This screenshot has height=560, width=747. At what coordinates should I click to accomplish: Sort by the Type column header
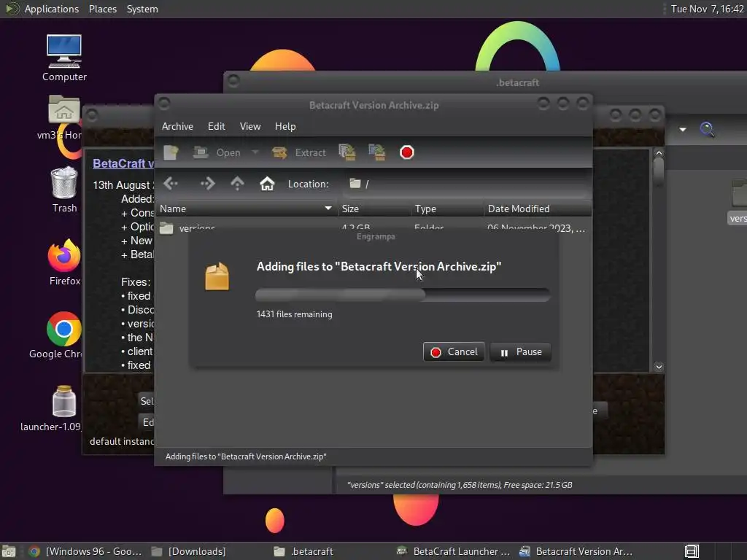pyautogui.click(x=447, y=209)
